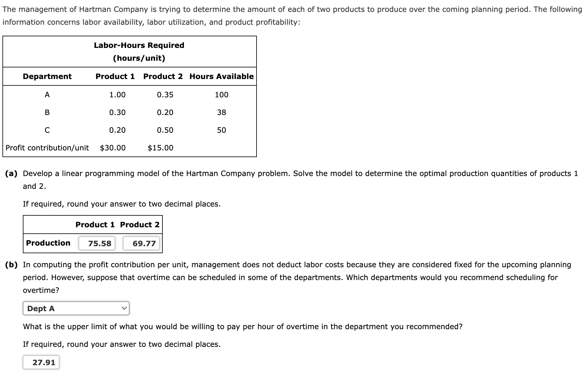
Task: Select the Dept A selected value text
Action: [x=41, y=308]
